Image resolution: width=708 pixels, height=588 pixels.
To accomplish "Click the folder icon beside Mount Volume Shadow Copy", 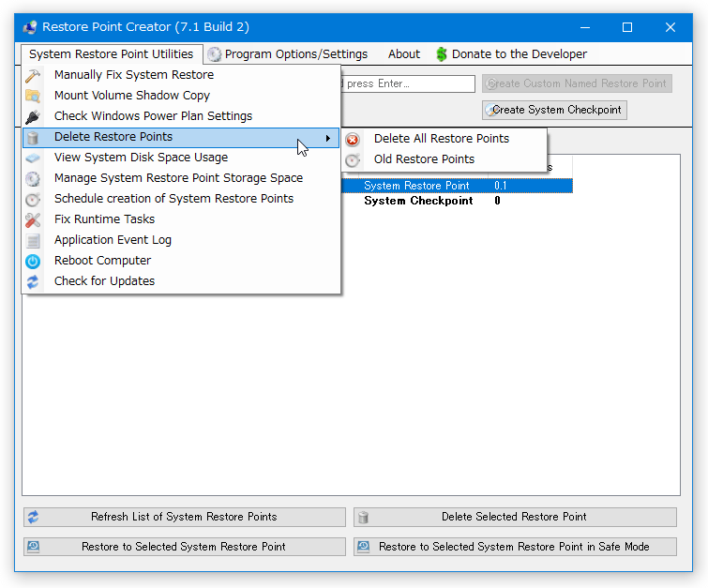I will 33,96.
